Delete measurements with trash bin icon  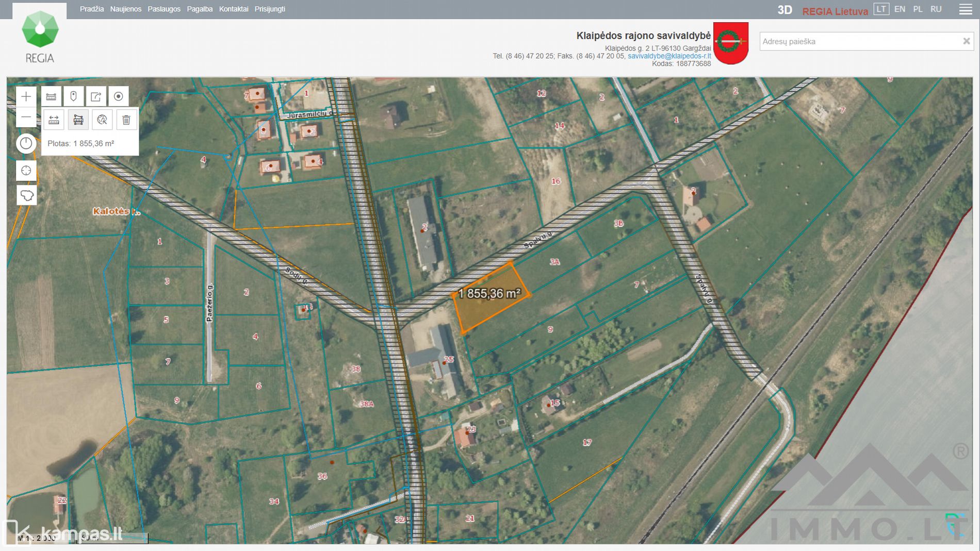pyautogui.click(x=126, y=120)
